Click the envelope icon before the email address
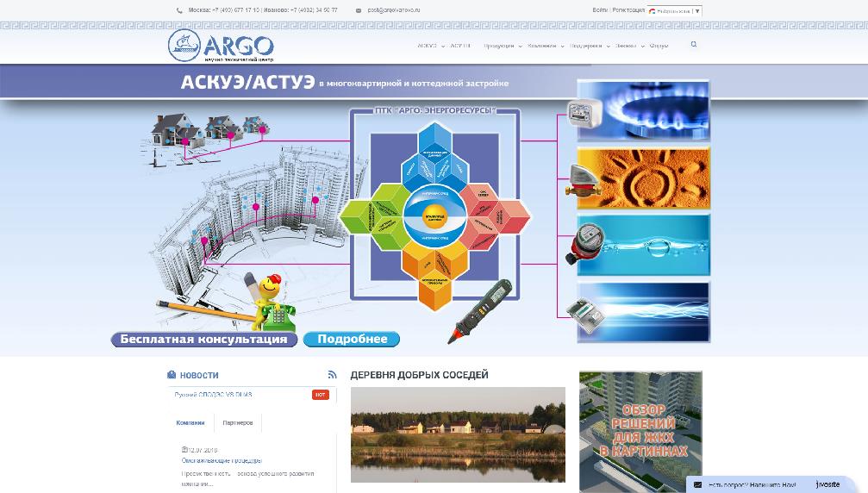This screenshot has width=868, height=493. click(x=359, y=10)
